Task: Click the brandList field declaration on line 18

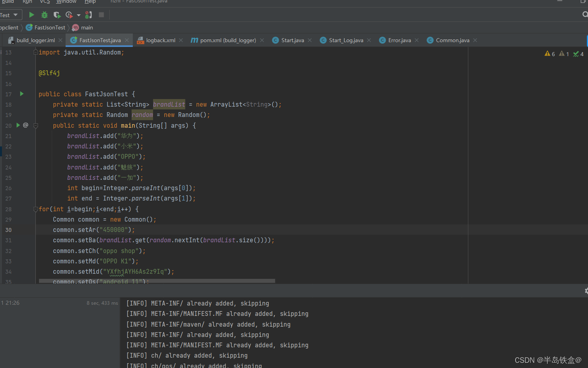Action: point(169,105)
